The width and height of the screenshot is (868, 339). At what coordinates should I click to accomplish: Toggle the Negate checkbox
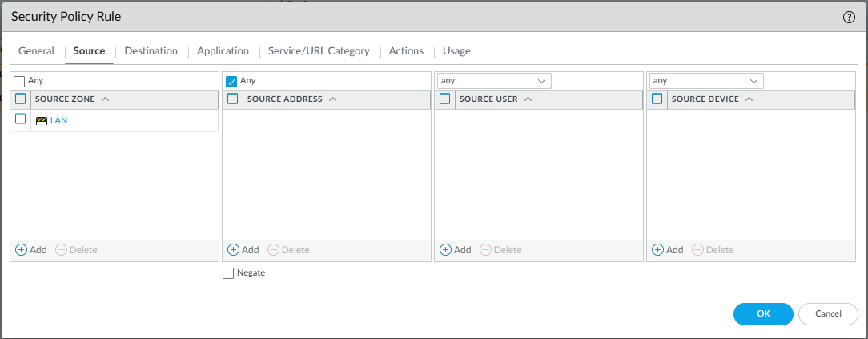coord(228,273)
